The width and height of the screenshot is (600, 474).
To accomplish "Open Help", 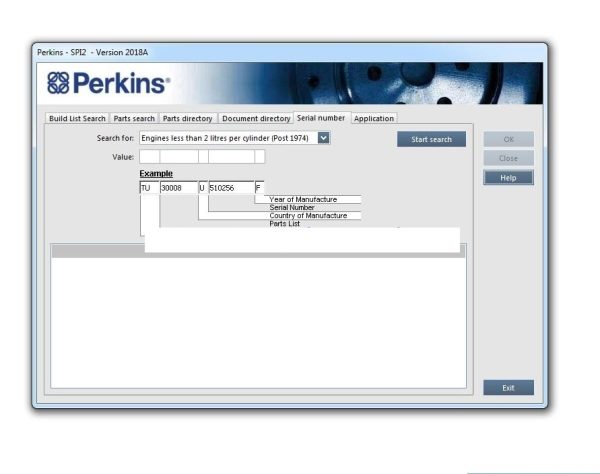I will pos(508,178).
